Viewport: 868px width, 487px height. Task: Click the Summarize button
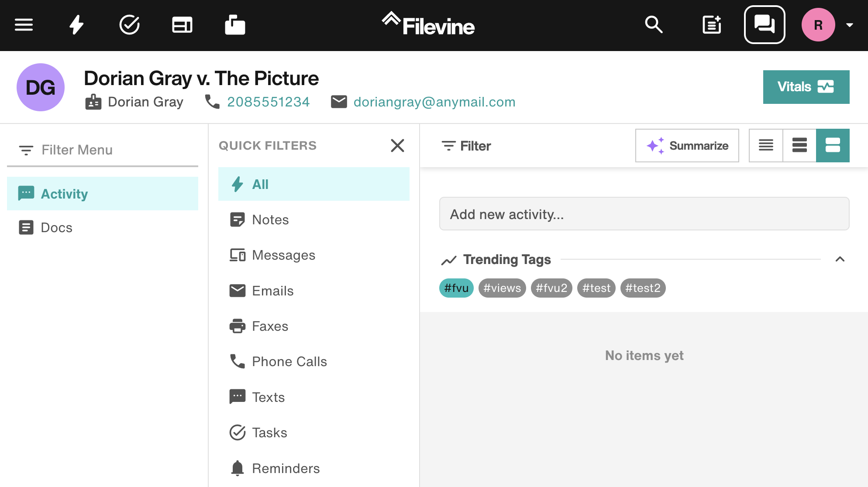(x=687, y=145)
